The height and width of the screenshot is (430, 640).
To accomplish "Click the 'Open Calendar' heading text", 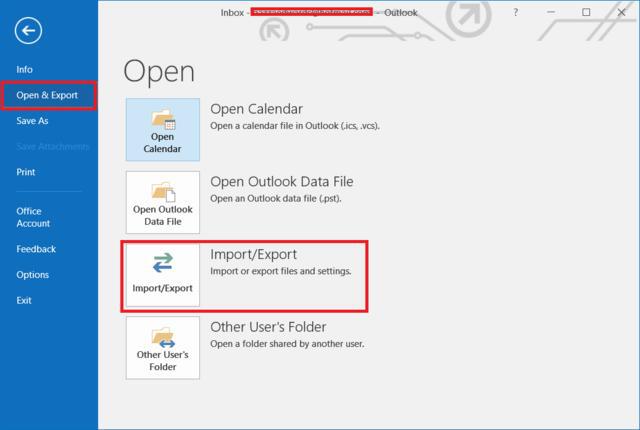I will click(256, 109).
